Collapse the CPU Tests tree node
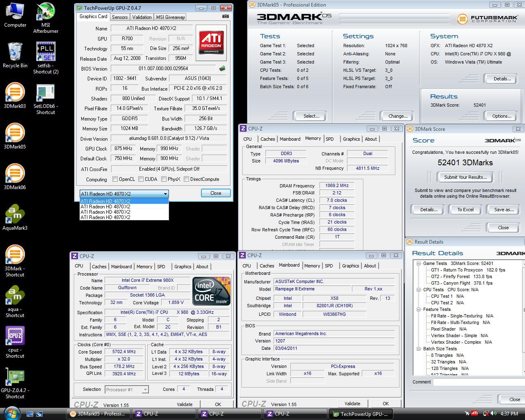This screenshot has height=420, width=525. [418, 290]
